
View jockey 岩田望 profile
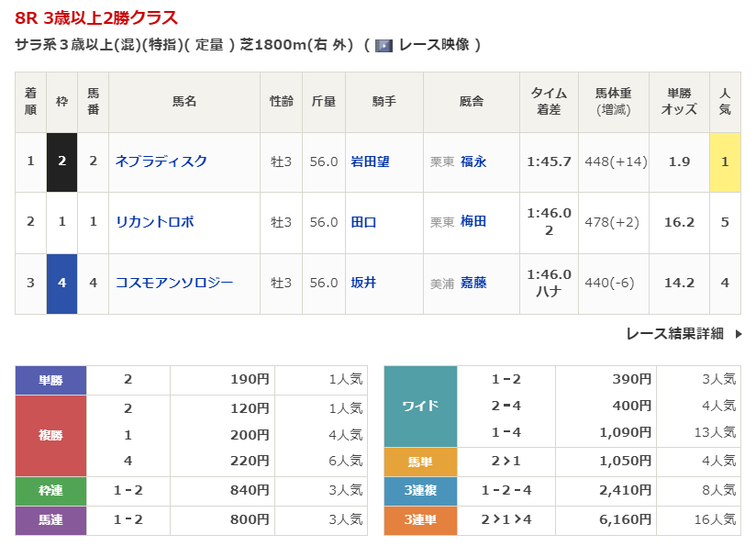coord(370,162)
